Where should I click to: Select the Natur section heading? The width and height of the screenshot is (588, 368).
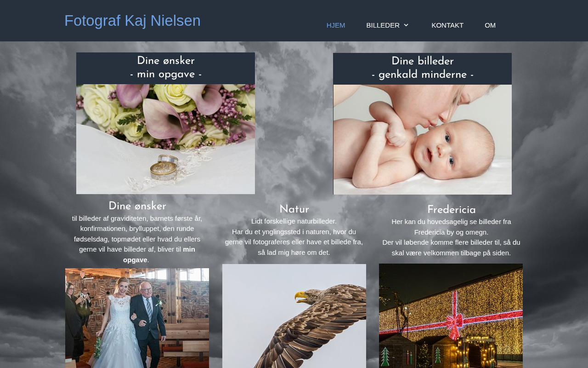294,210
